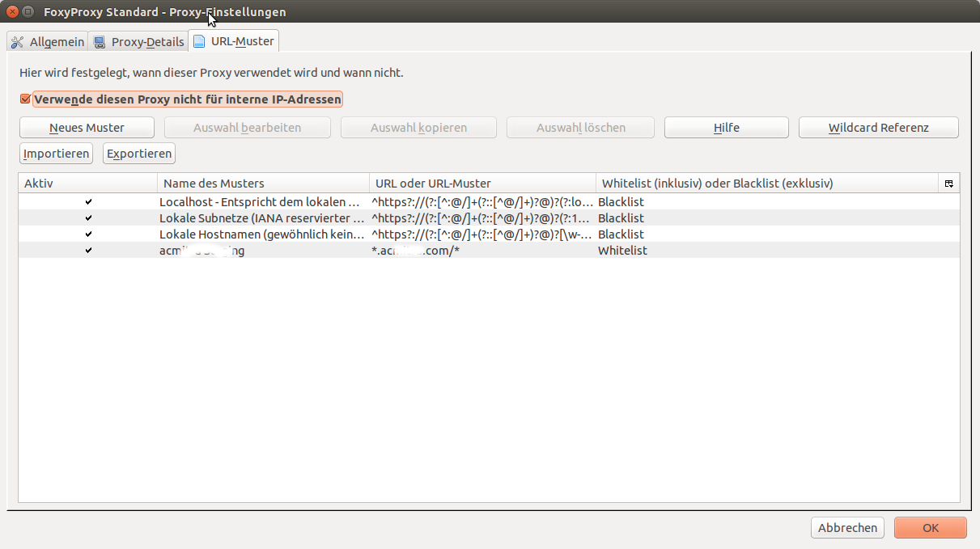Click the Whitelist cell in the last row
This screenshot has width=980, height=549.
point(622,251)
